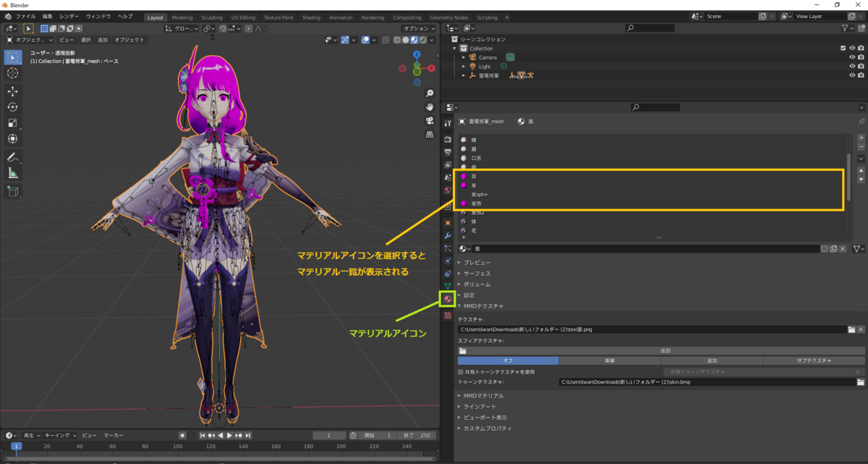Viewport: 868px width, 464px height.
Task: Switch to the Shading workspace tab
Action: (311, 17)
